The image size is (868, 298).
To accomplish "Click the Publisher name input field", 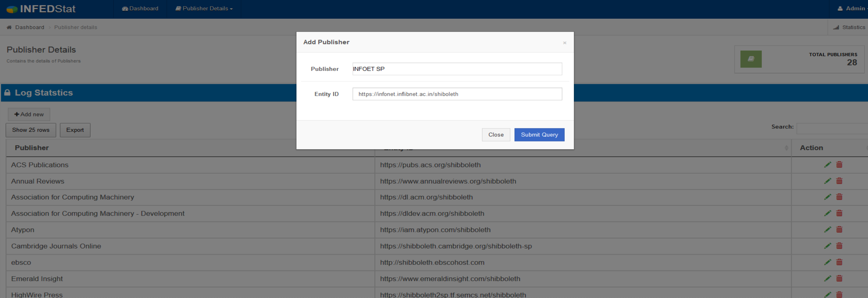I will click(457, 69).
